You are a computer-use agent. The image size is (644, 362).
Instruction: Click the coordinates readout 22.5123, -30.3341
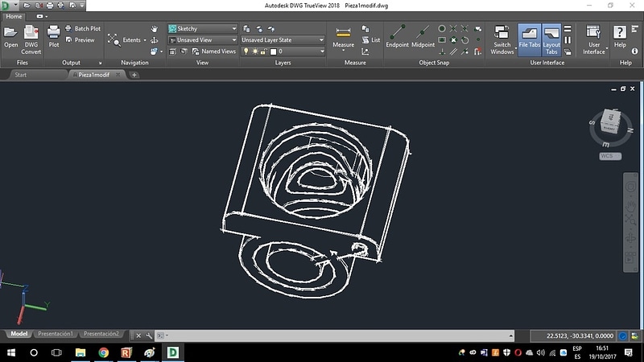(x=580, y=335)
